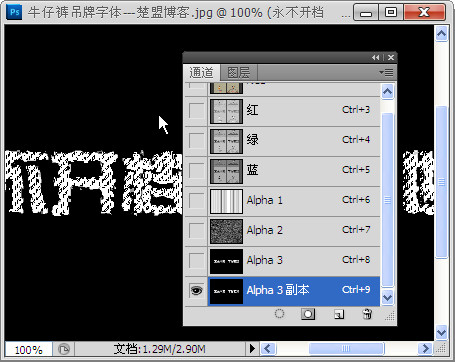Screen dimensions: 455x362
Task: Click the status bar document info icon
Action: click(x=63, y=349)
